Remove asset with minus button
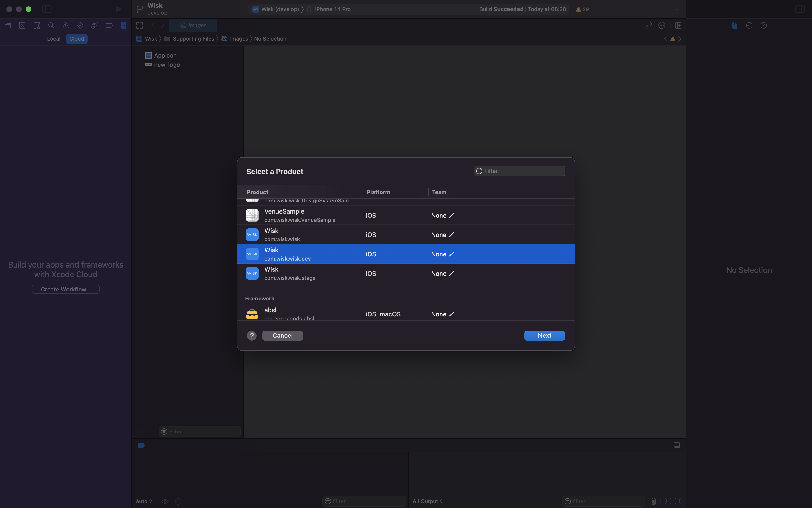The height and width of the screenshot is (508, 812). click(x=151, y=432)
